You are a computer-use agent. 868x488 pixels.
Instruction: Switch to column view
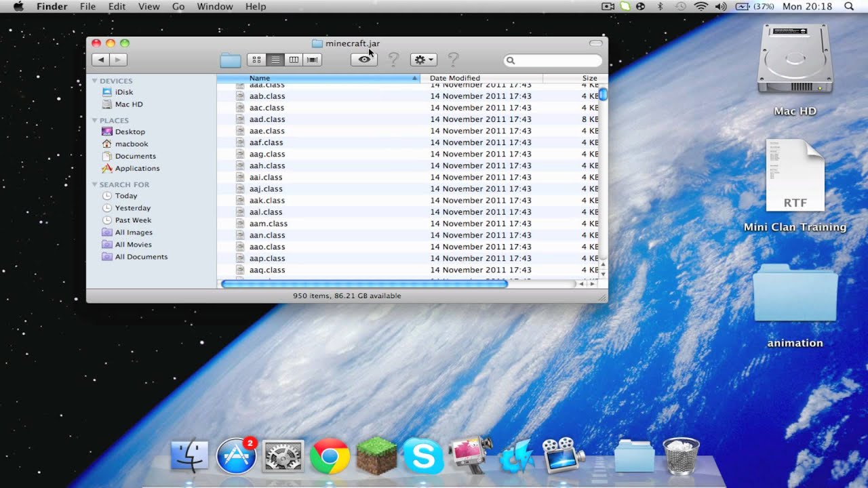pyautogui.click(x=294, y=60)
